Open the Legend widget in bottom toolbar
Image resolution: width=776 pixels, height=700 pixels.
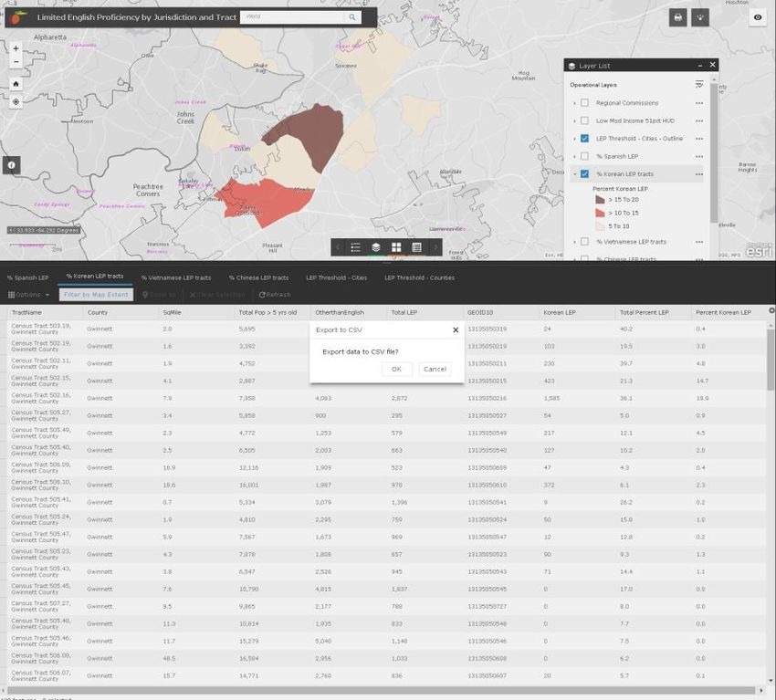tap(355, 247)
